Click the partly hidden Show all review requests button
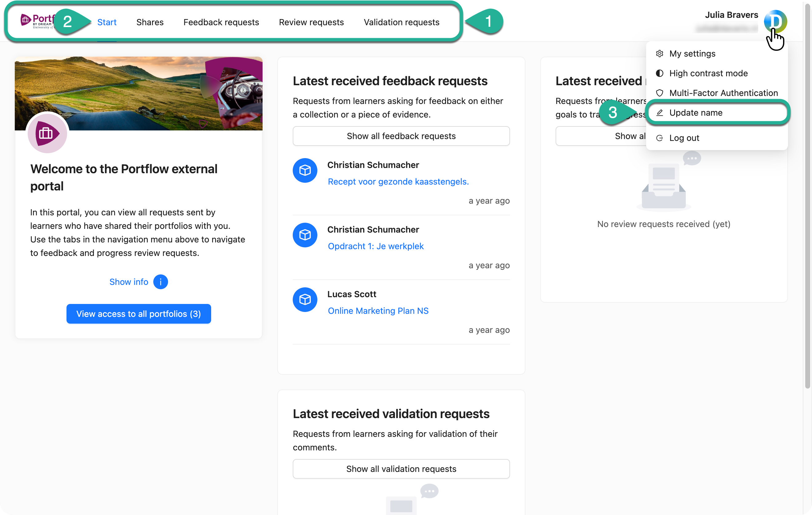This screenshot has height=515, width=812. tap(601, 136)
